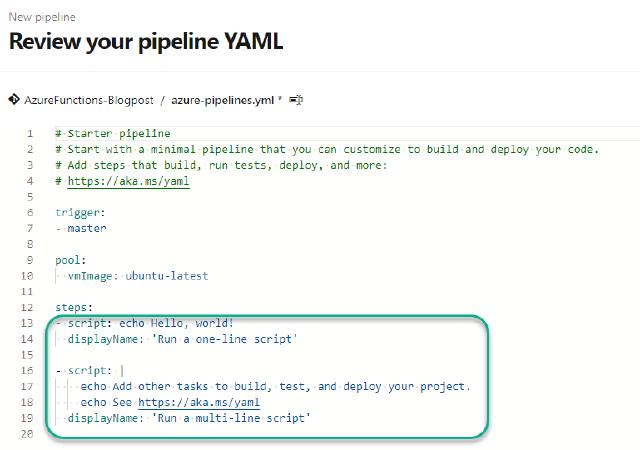
Task: Click the '# Starter pipeline' comment line
Action: [x=113, y=134]
